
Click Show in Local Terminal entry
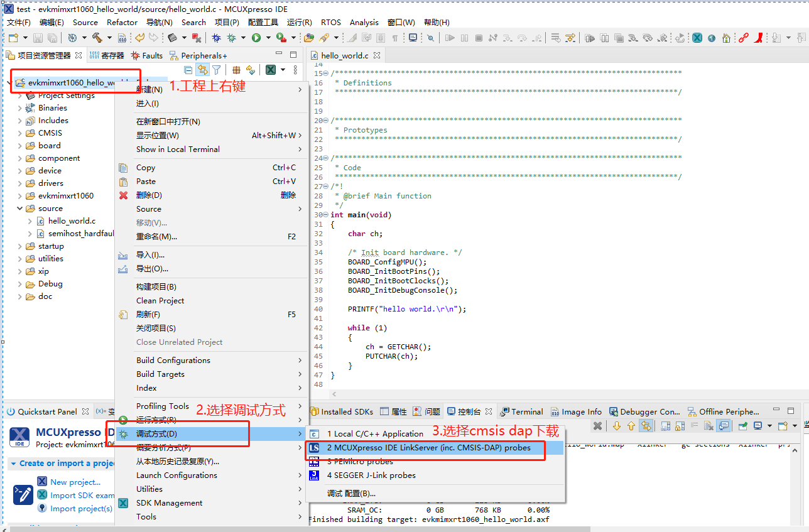211,149
